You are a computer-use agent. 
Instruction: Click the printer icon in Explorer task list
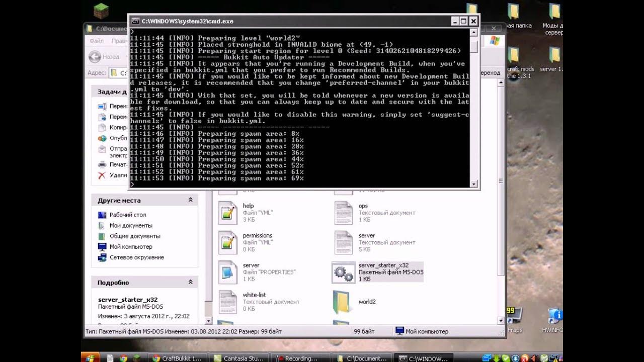coord(102,164)
